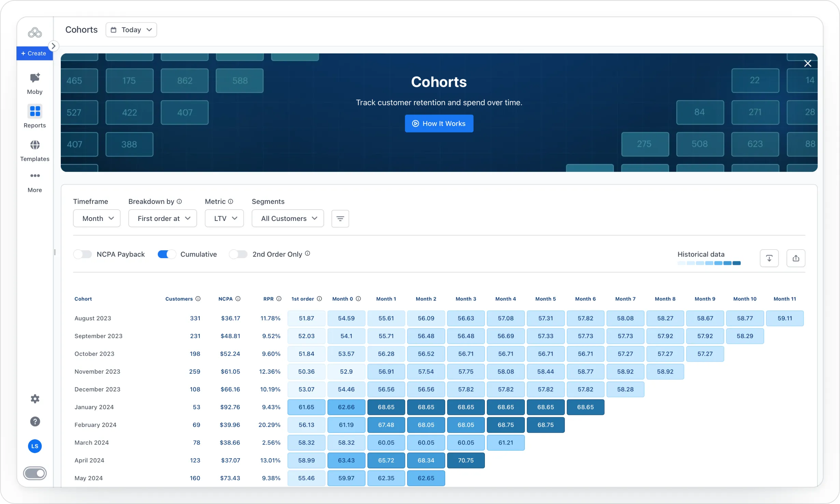Open the Reports grid icon
This screenshot has height=504, width=840.
[x=35, y=111]
